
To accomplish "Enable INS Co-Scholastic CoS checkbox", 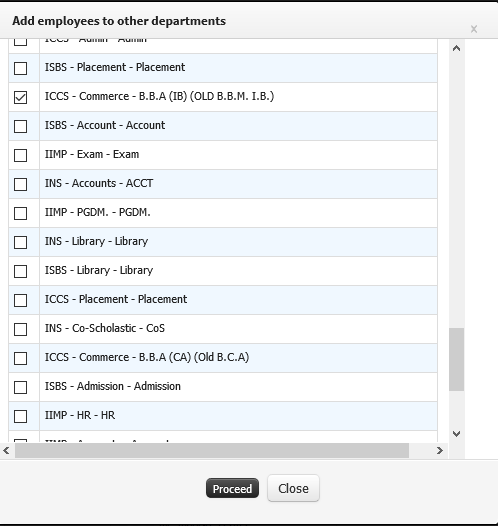I will click(x=20, y=329).
